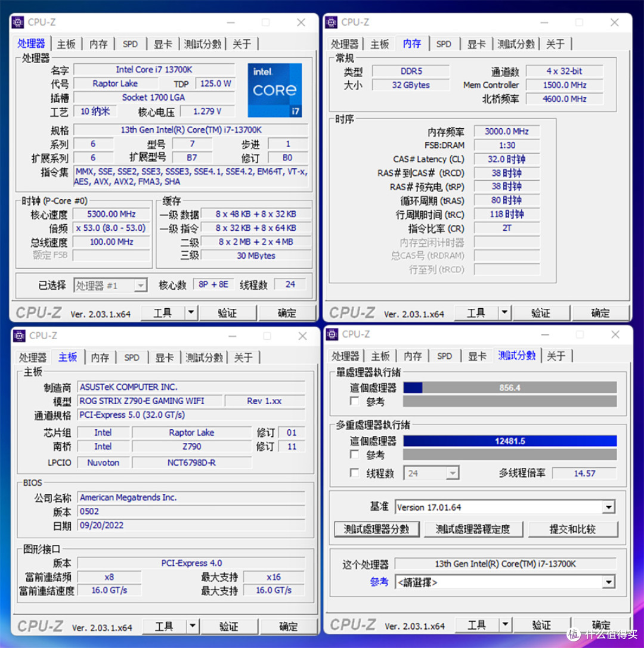Click the southbridge Z790 field
The image size is (644, 648).
pyautogui.click(x=192, y=447)
